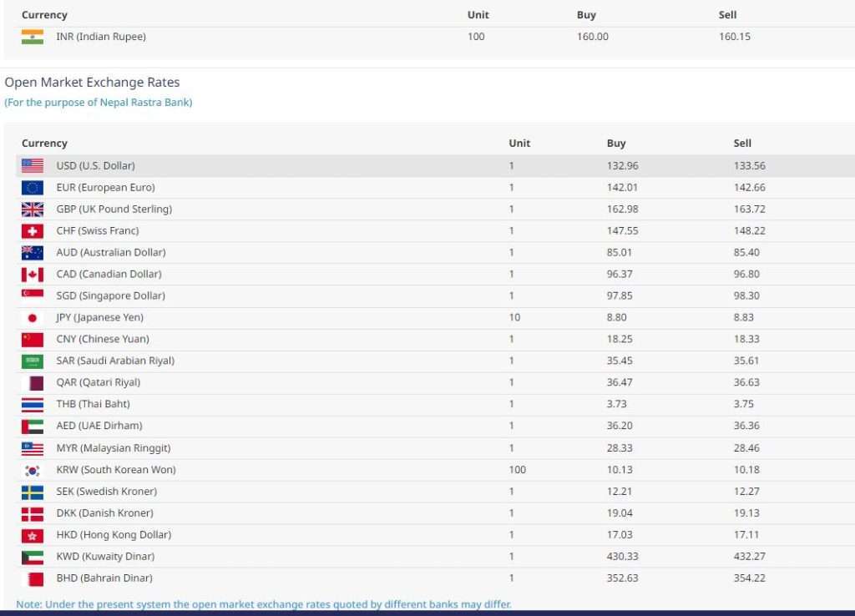Click the Sell column header in open market table
The image size is (855, 616).
click(742, 144)
